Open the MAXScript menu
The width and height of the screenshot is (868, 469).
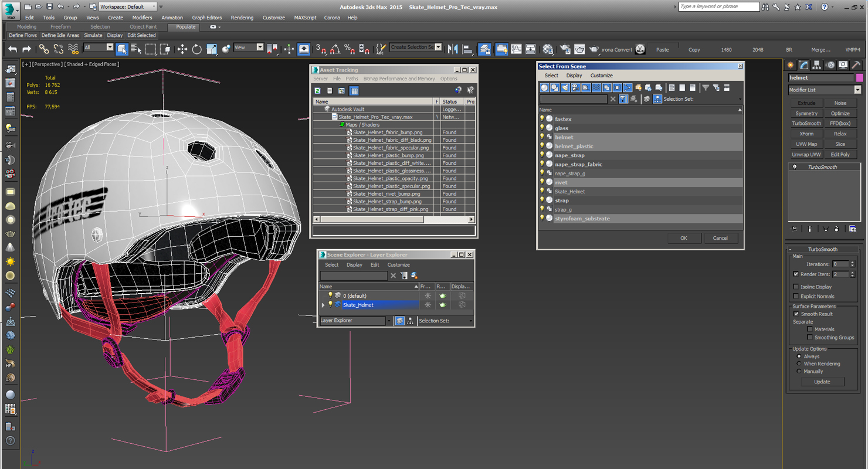[x=305, y=18]
